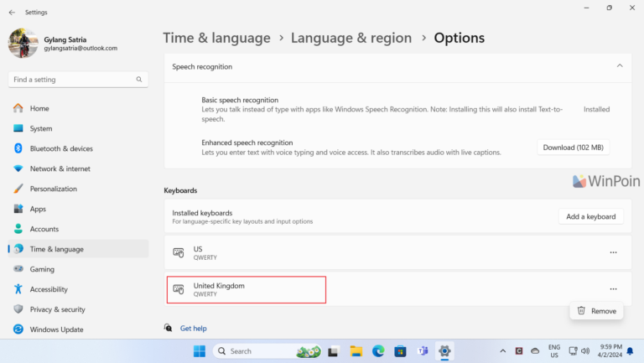
Task: Select Time & language in the sidebar
Action: pyautogui.click(x=78, y=249)
